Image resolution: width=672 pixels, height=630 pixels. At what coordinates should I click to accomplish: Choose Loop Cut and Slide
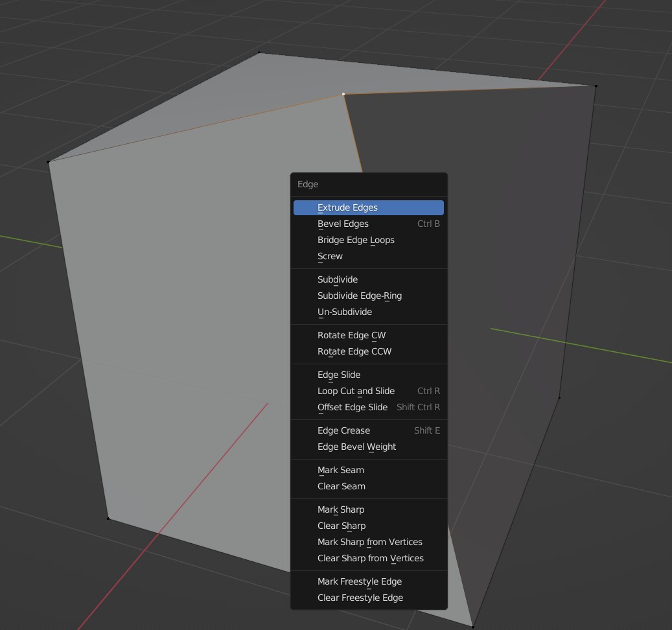(x=369, y=391)
